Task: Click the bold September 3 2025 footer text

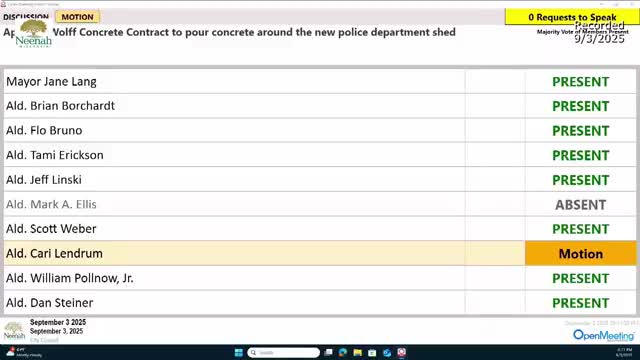Action: 58,322
